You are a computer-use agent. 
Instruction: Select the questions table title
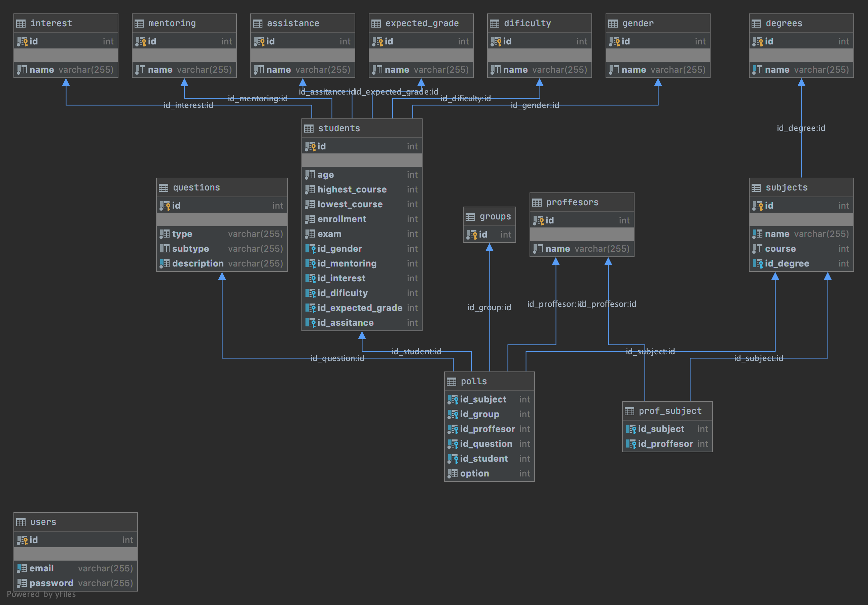click(196, 187)
